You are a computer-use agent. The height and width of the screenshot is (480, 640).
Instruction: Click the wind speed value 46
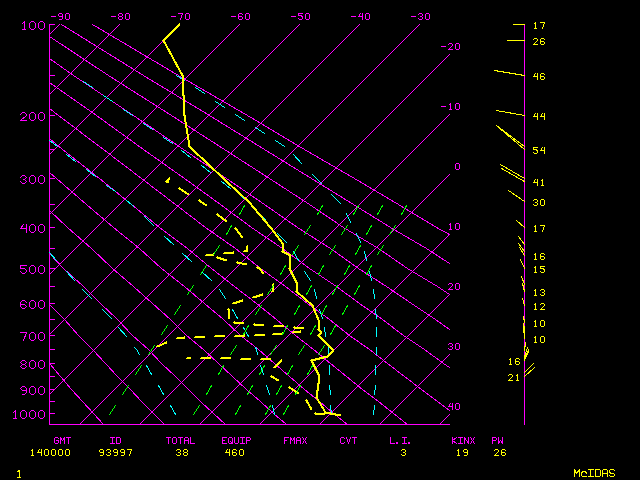coord(538,76)
